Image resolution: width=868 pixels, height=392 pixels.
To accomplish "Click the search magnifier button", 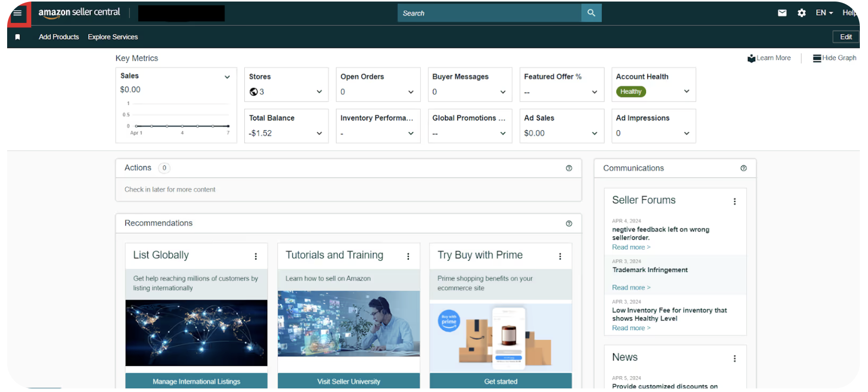I will (x=591, y=13).
